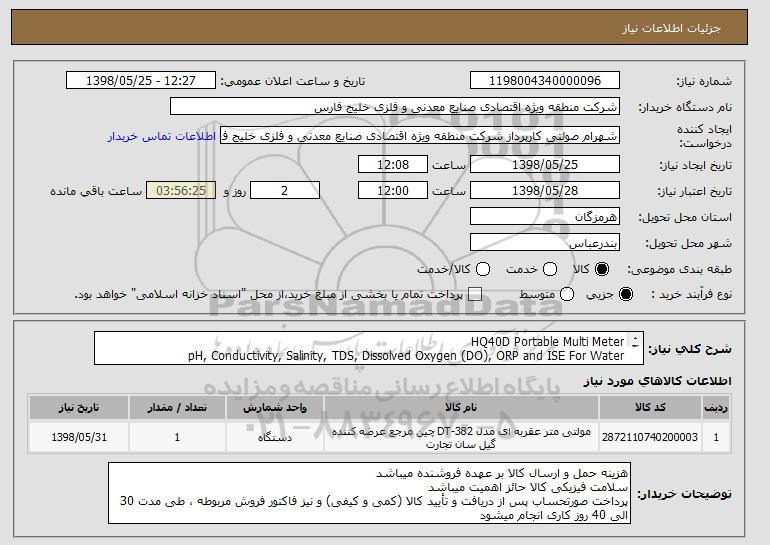Click the countdown timer 03:56:25

tap(181, 191)
